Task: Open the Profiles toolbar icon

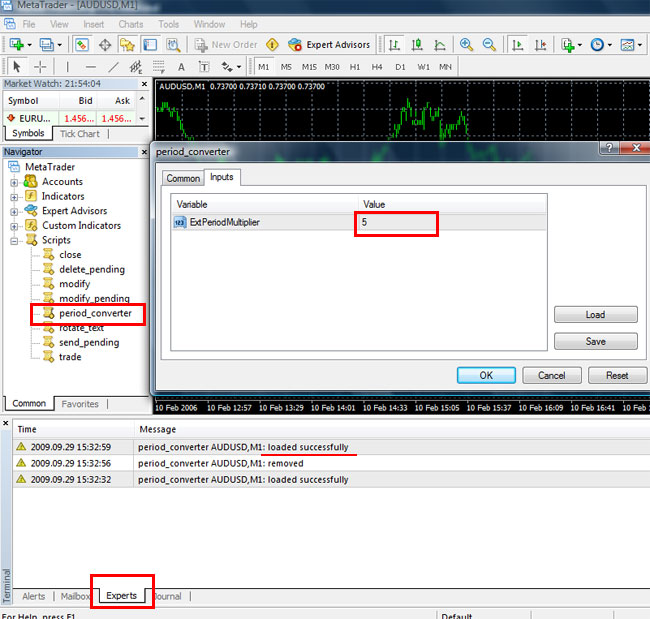Action: click(x=46, y=44)
